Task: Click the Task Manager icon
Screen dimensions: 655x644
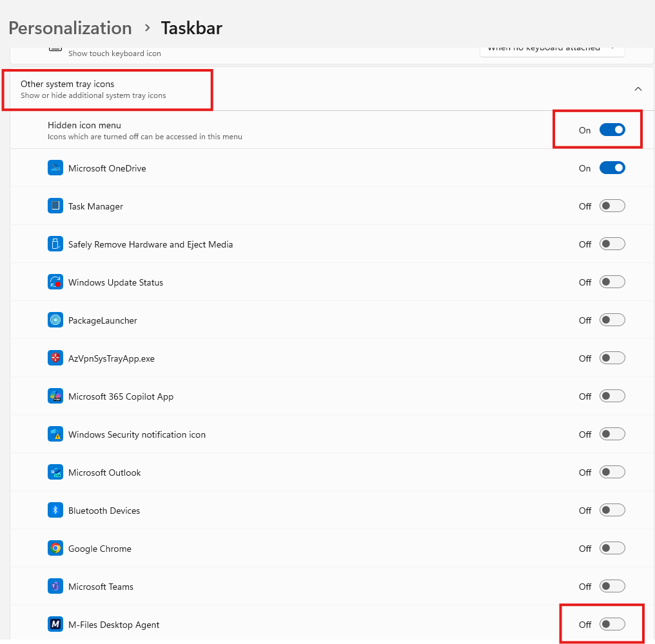Action: pyautogui.click(x=55, y=206)
